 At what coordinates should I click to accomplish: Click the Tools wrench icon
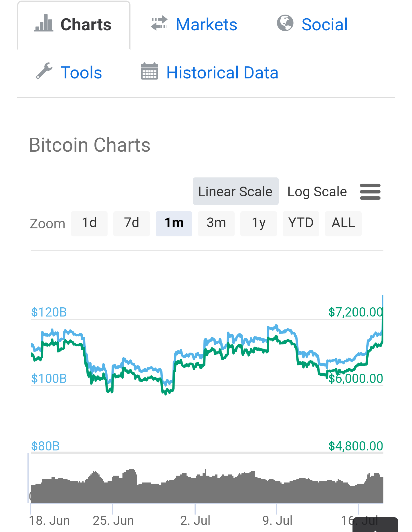tap(44, 71)
